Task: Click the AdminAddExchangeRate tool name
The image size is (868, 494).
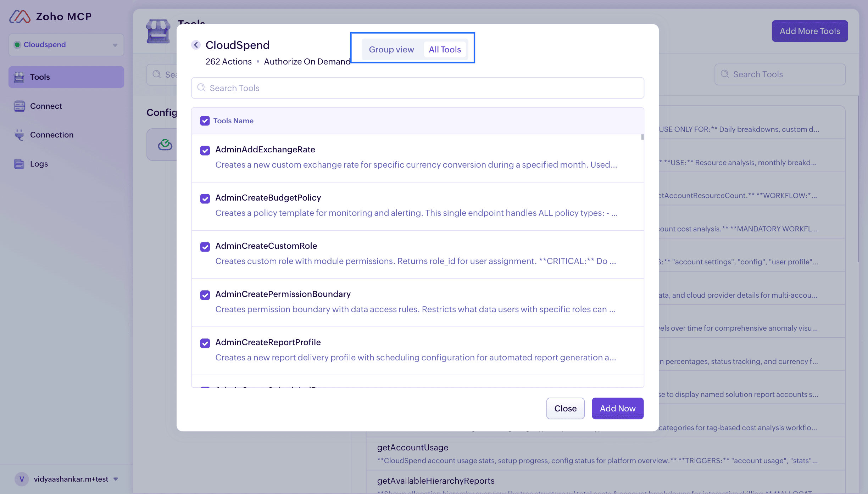Action: (265, 150)
